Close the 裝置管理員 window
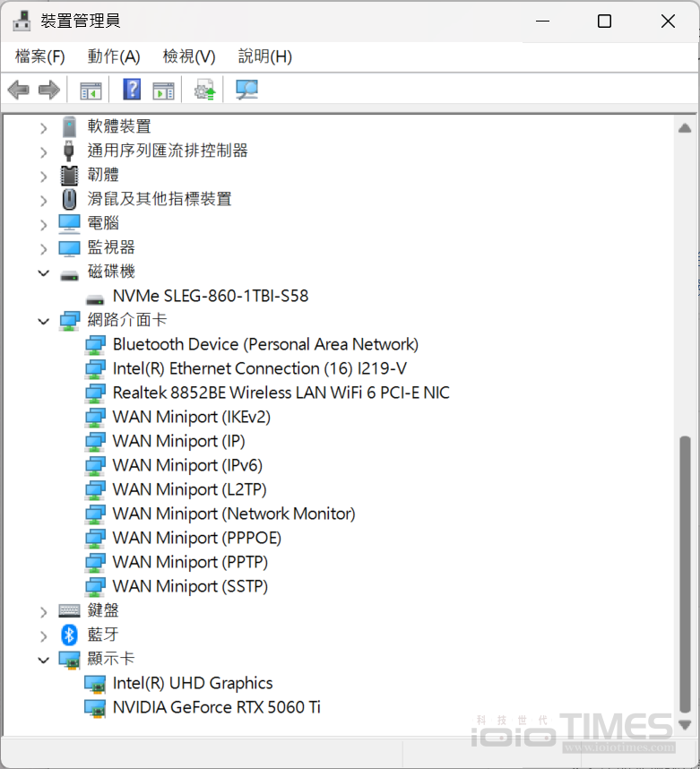The image size is (700, 769). coord(668,22)
